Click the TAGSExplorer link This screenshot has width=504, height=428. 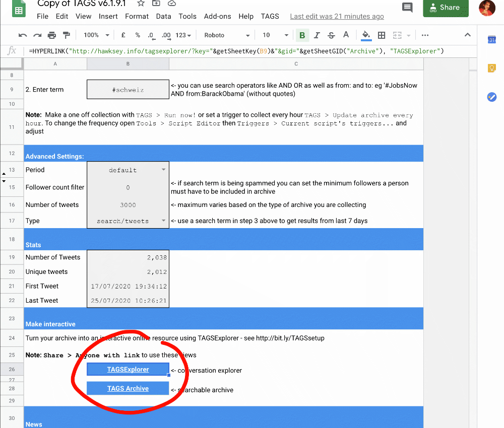(128, 369)
